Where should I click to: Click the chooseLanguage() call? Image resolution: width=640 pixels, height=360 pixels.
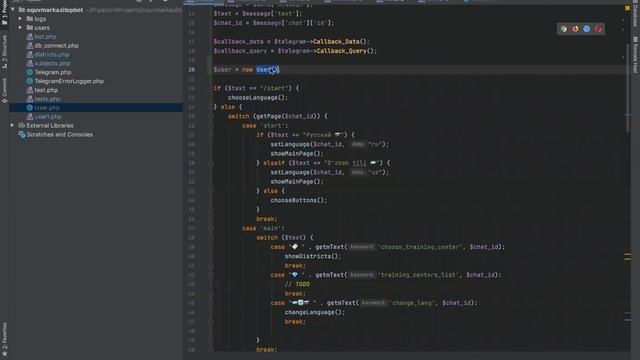[258, 98]
